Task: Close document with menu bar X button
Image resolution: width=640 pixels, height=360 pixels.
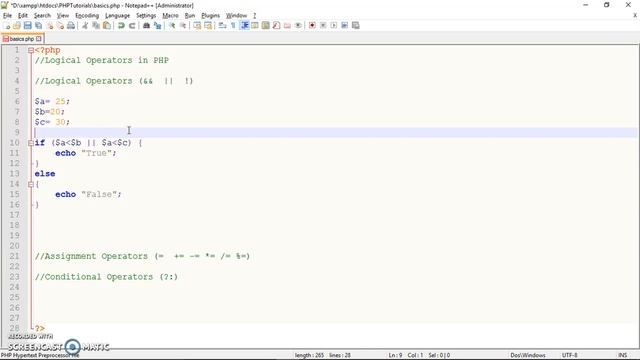Action: point(635,16)
